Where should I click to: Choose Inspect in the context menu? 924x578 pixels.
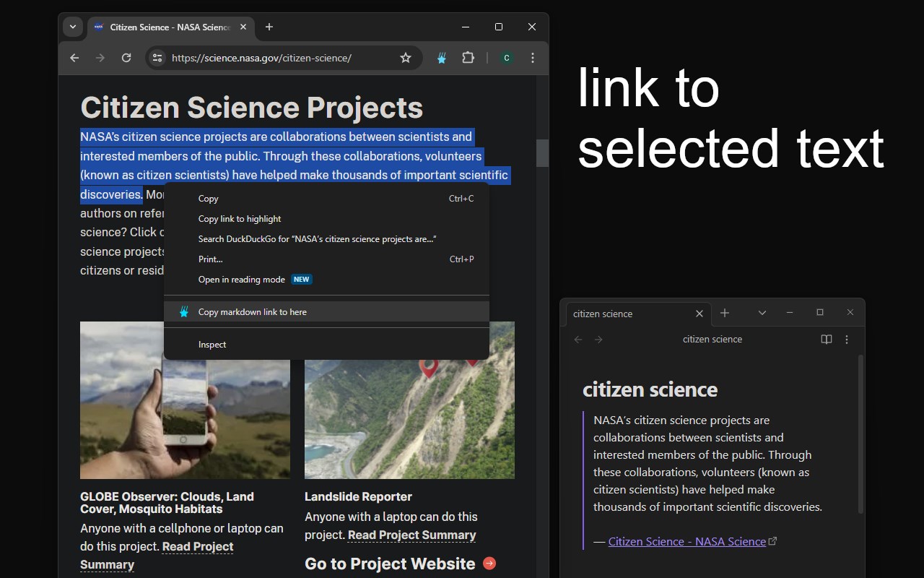(x=327, y=345)
